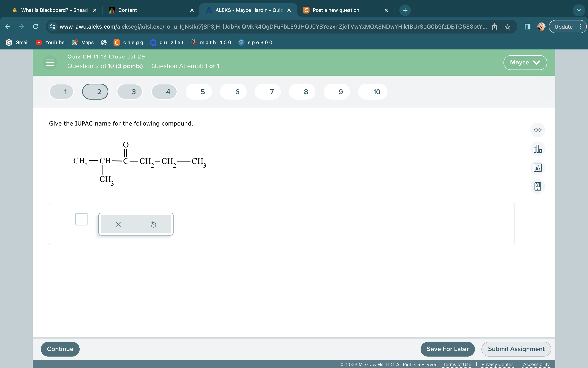Open the Chrome three-dot menu
The image size is (588, 368).
(x=580, y=27)
